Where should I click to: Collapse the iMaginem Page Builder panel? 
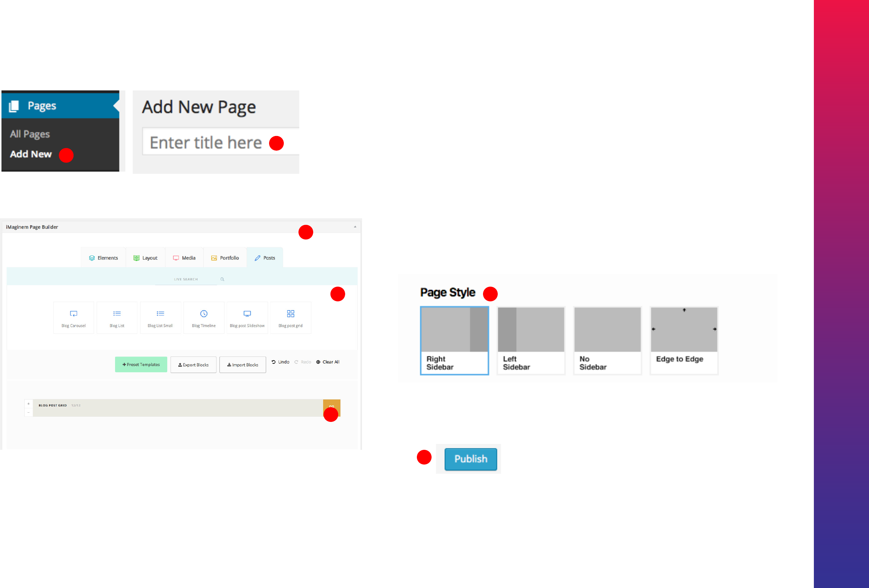355,227
